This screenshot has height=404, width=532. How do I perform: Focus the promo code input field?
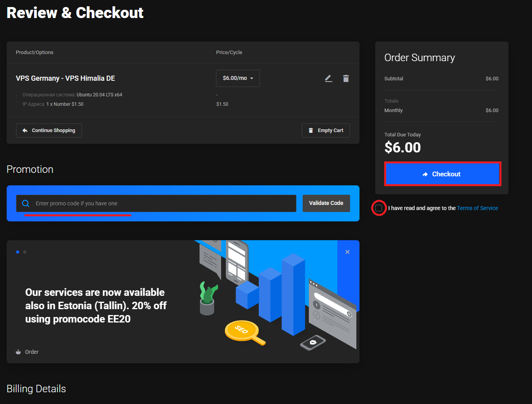point(156,203)
